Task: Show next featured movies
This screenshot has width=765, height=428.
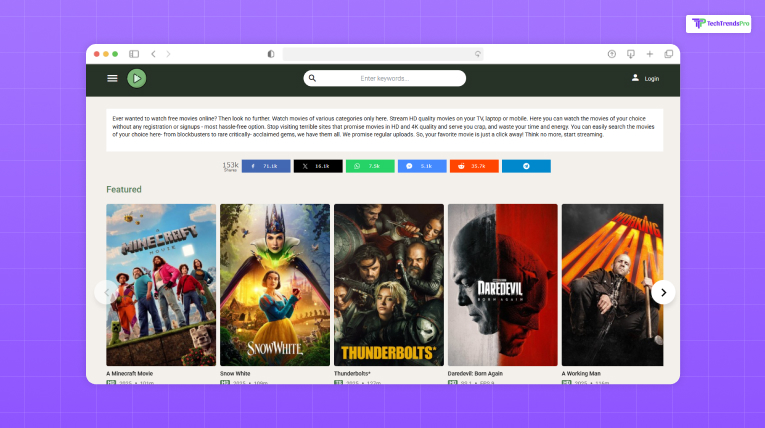Action: [663, 292]
